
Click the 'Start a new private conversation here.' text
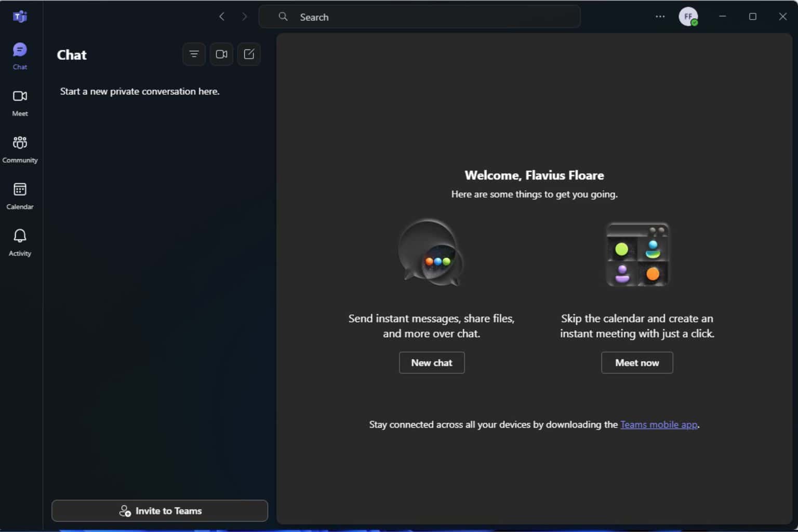point(140,91)
